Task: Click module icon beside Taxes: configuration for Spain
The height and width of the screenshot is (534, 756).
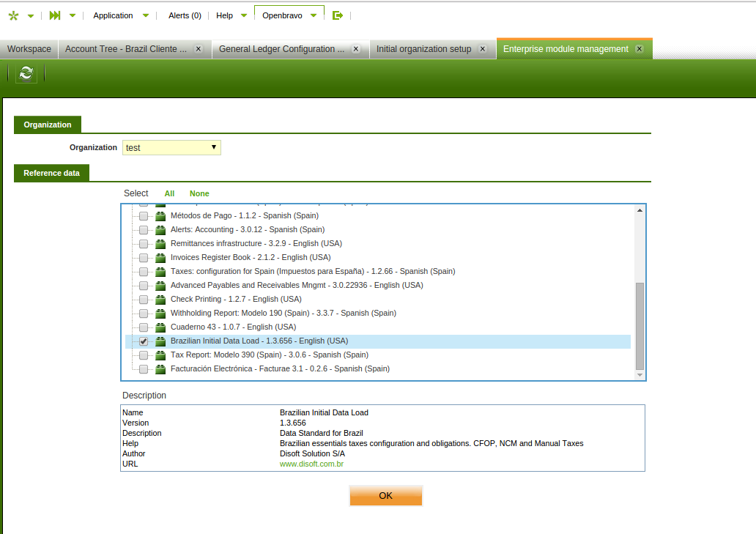Action: [160, 272]
